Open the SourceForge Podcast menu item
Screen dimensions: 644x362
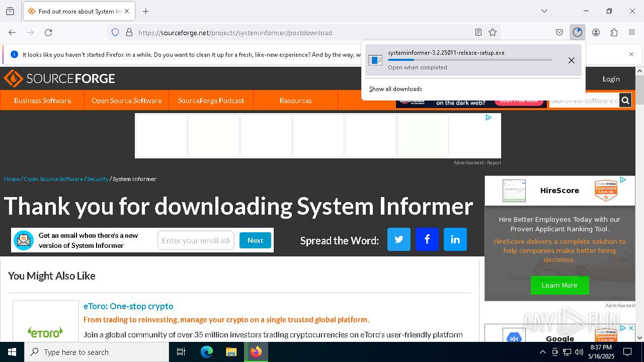pos(211,101)
